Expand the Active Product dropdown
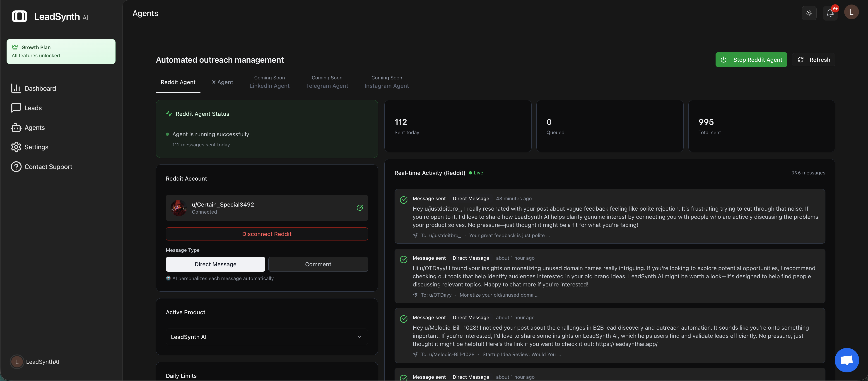Viewport: 868px width, 381px height. pos(267,337)
